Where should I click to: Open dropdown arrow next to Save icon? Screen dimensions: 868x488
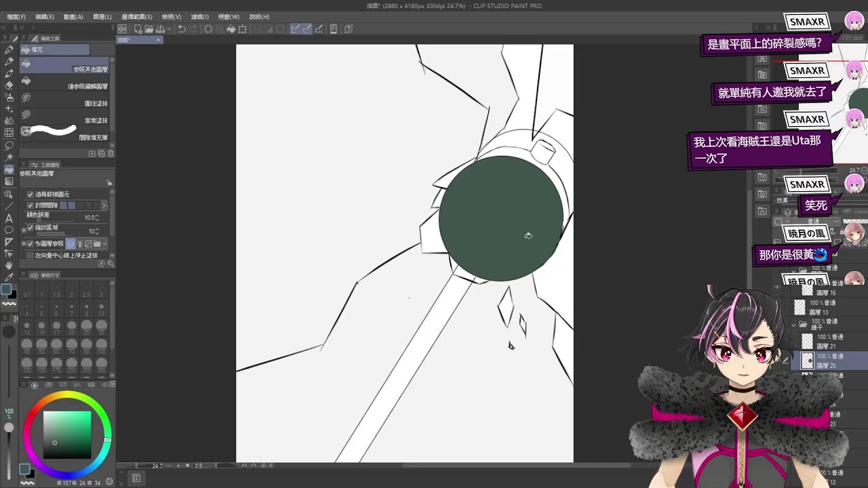[x=170, y=29]
